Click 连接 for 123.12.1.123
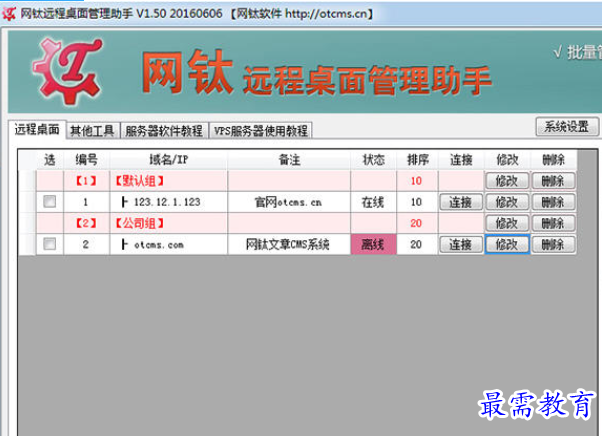 [461, 202]
